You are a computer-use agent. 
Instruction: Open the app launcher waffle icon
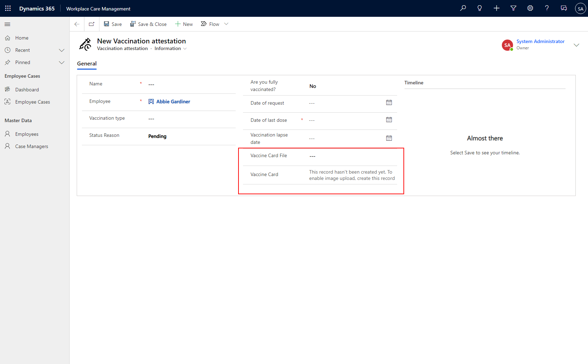[x=8, y=8]
